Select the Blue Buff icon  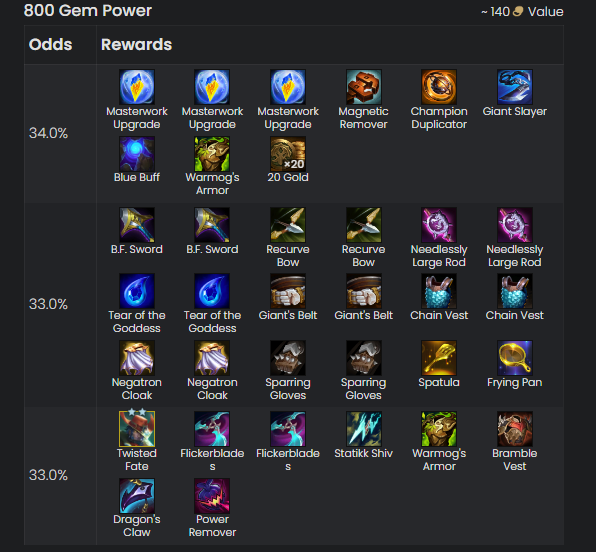coord(137,154)
